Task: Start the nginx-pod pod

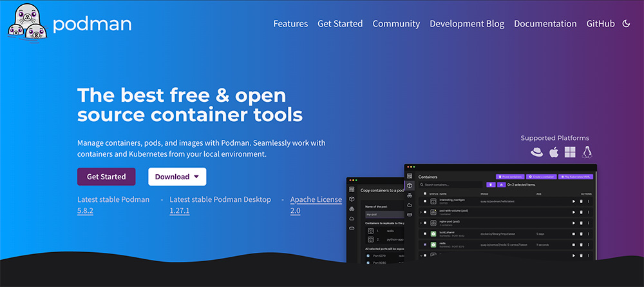Action: pos(574,223)
